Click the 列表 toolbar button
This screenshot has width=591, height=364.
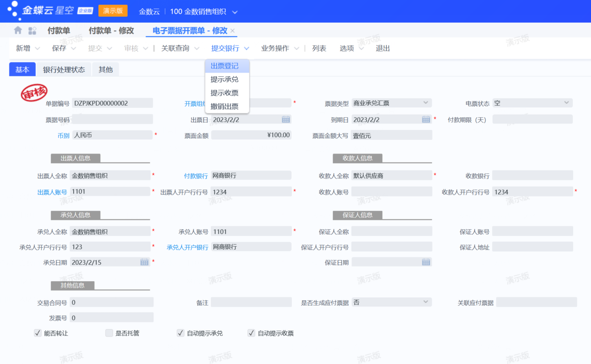319,48
